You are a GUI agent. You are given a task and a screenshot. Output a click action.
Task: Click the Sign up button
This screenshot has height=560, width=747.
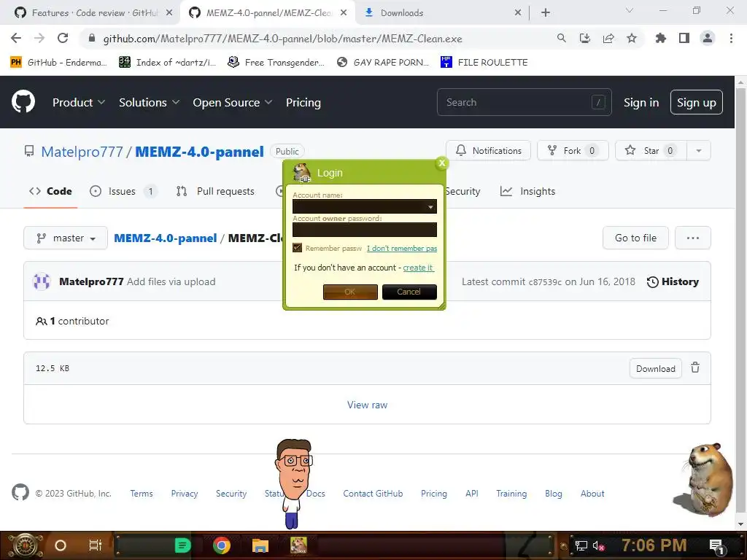[x=697, y=102]
